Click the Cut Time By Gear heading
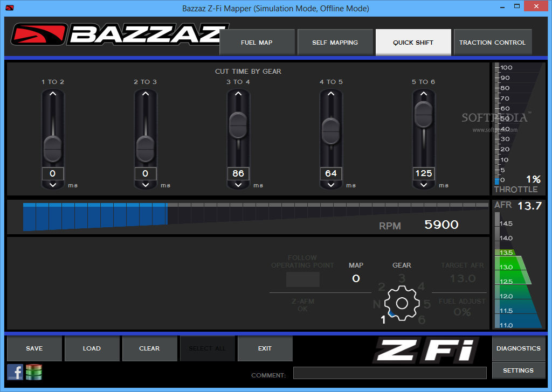 [x=248, y=72]
